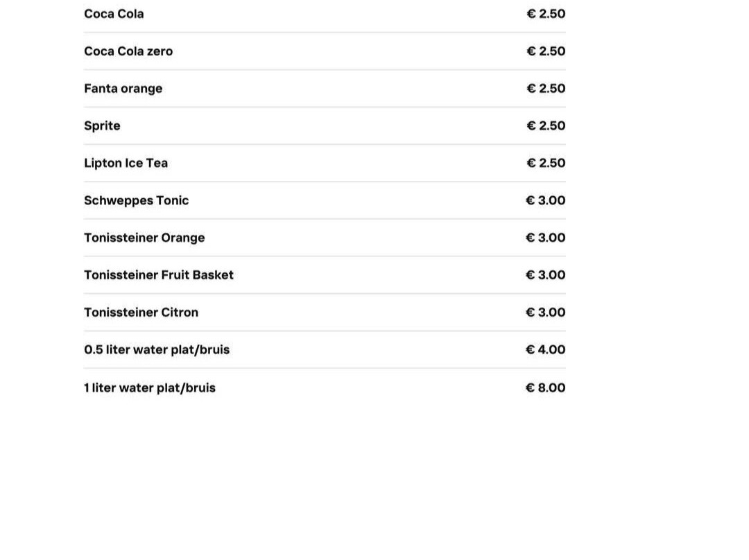Choose Fanta orange from the drinks list
Viewport: 749px width, 560px height.
coord(123,89)
